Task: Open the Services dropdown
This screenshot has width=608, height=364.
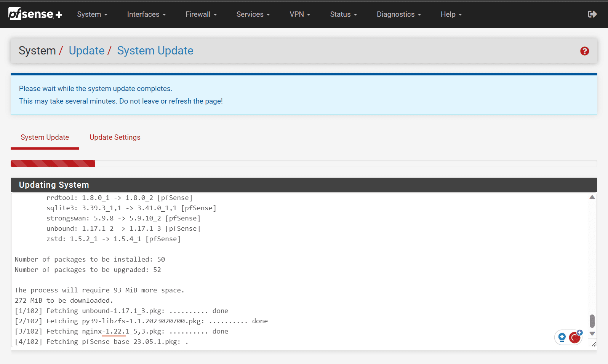Action: (x=253, y=14)
